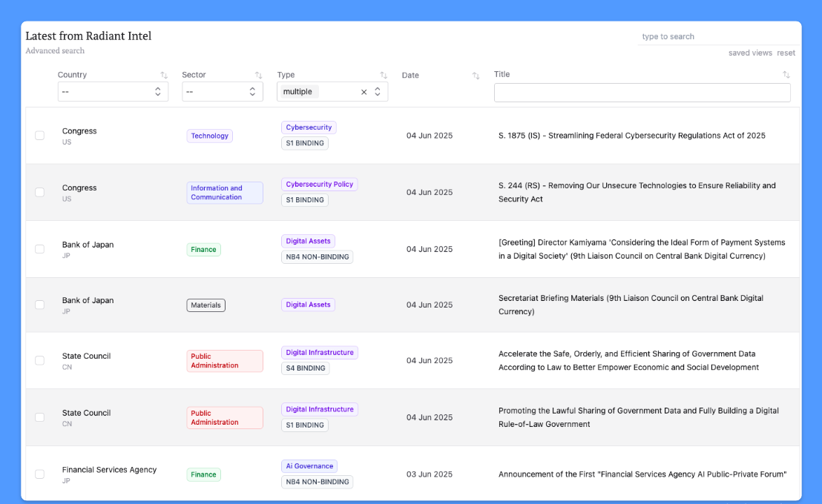The image size is (822, 504).
Task: Tick checkbox for Accelerate Safe Sharing row
Action: (40, 360)
